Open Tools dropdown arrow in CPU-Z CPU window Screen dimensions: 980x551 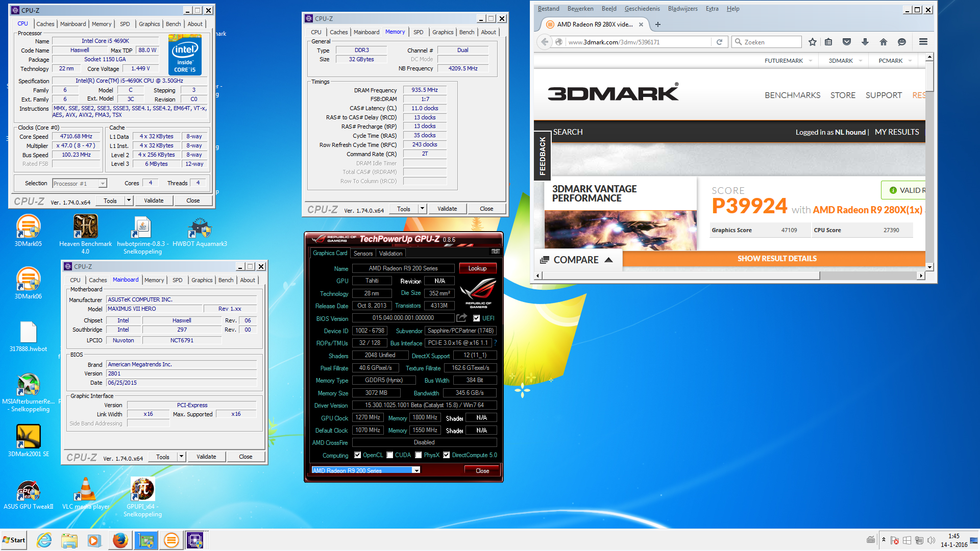tap(129, 201)
